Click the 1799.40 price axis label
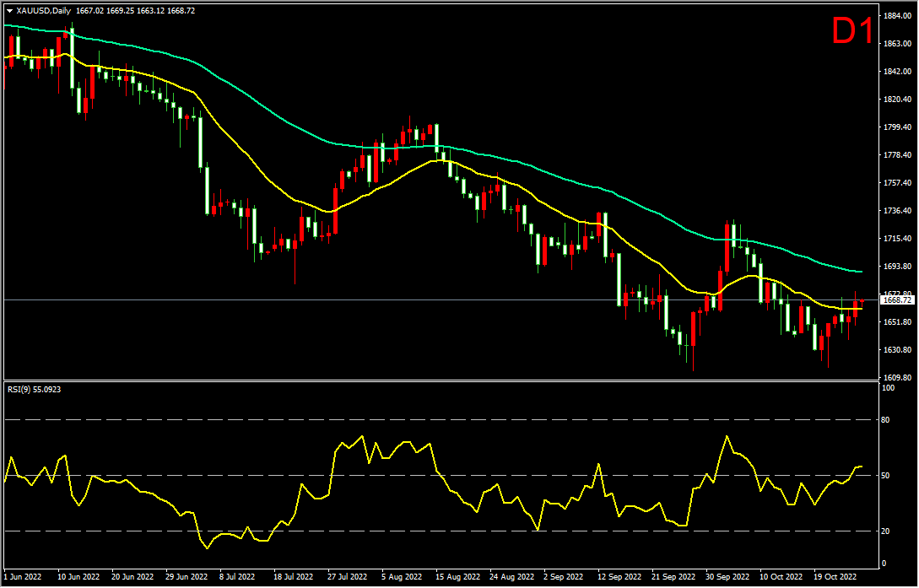Screen dimensions: 919x588 pyautogui.click(x=895, y=127)
